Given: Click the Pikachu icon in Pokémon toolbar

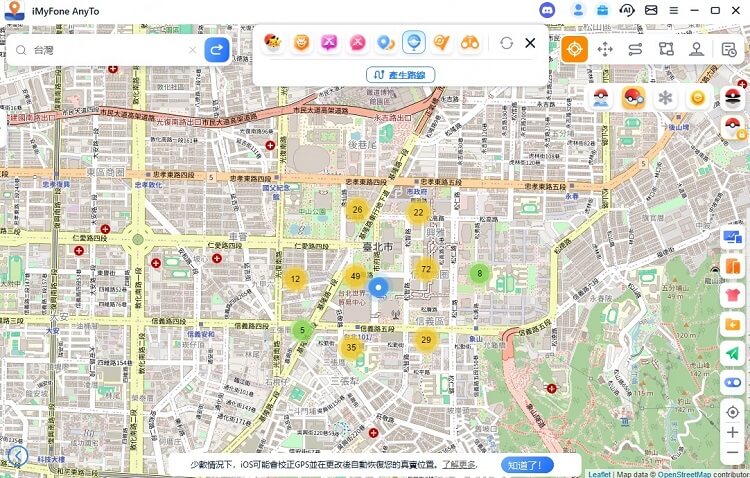Looking at the screenshot, I should point(273,43).
